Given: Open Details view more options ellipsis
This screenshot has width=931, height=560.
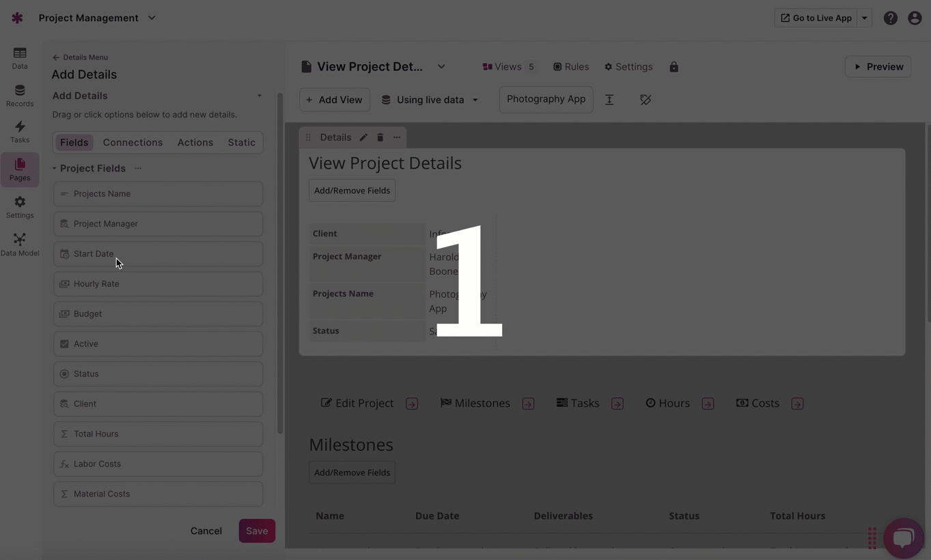Looking at the screenshot, I should click(397, 137).
